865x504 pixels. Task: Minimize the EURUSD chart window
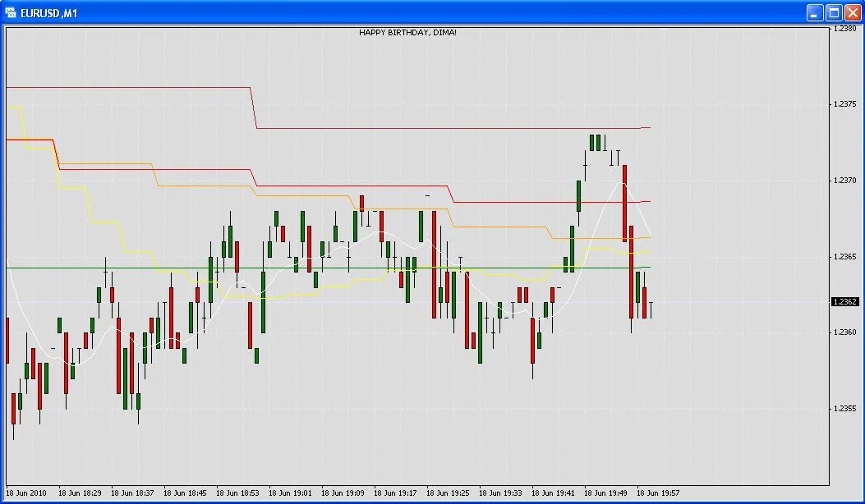point(813,12)
